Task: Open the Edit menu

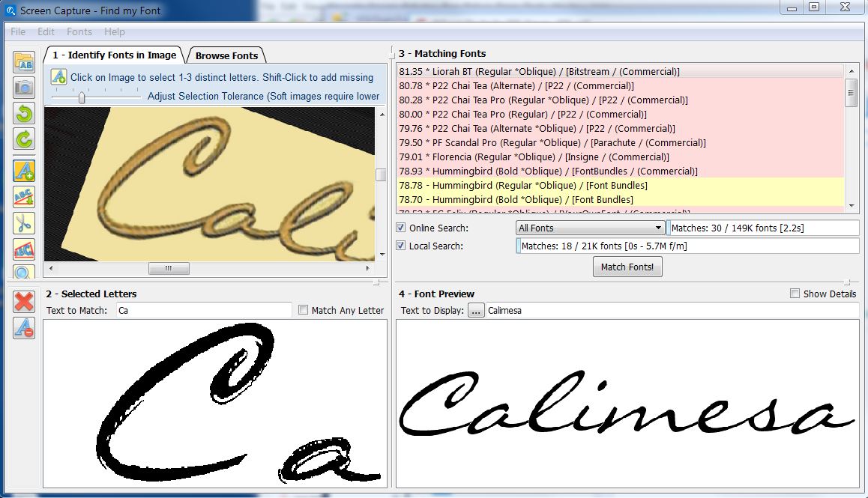Action: 46,31
